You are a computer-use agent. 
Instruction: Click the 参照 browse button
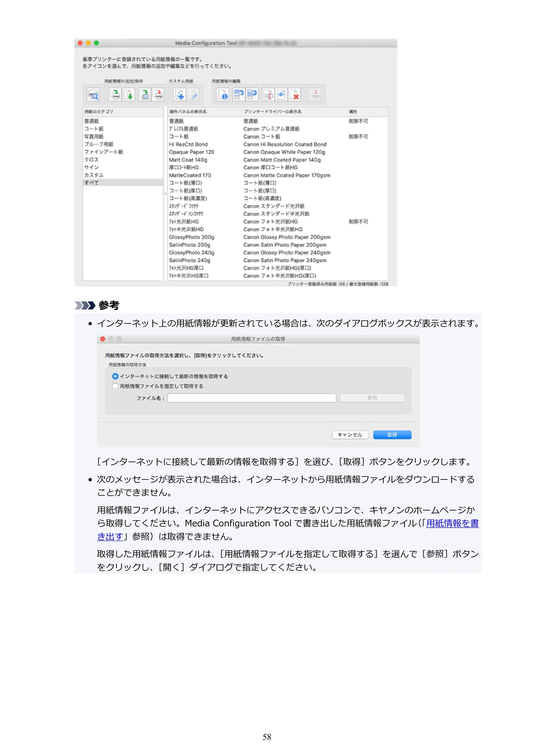tap(372, 398)
